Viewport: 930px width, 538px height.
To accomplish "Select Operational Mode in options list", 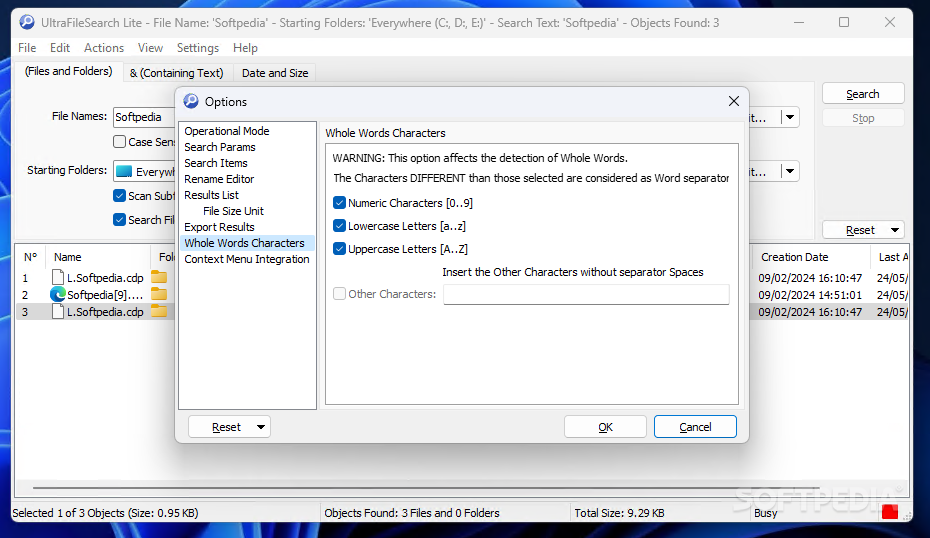I will point(227,131).
